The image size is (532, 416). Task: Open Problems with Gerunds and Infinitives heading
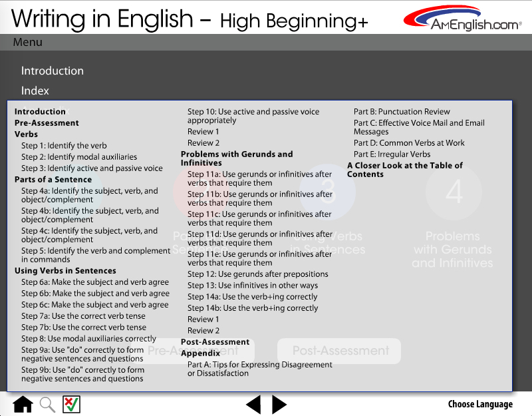pos(237,158)
